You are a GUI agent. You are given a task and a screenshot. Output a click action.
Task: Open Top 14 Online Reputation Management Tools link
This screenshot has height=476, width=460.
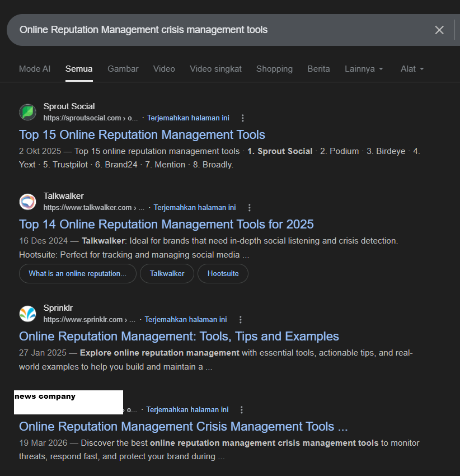point(166,224)
